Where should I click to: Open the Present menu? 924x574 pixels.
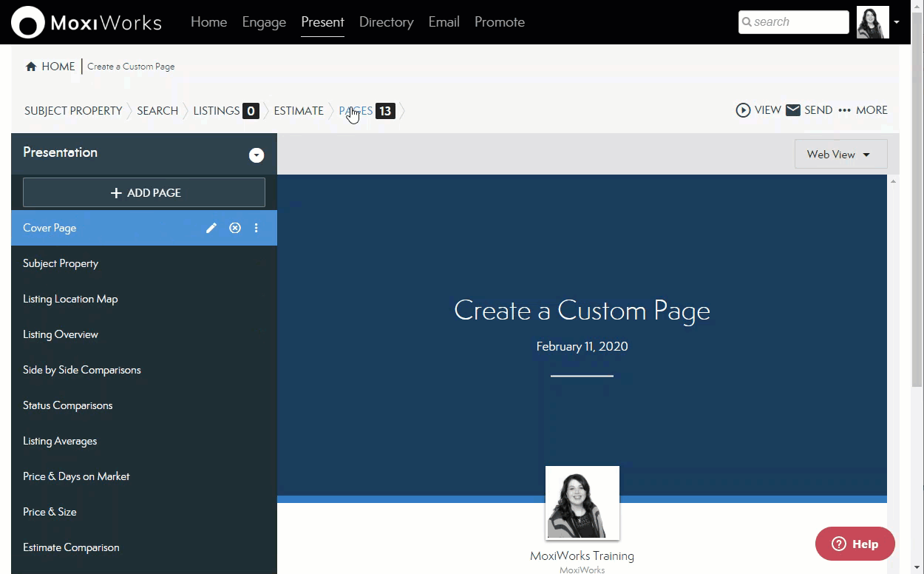click(322, 22)
